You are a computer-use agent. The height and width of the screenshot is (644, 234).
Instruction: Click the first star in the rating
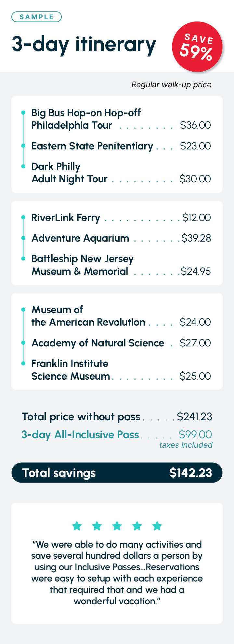tap(77, 525)
